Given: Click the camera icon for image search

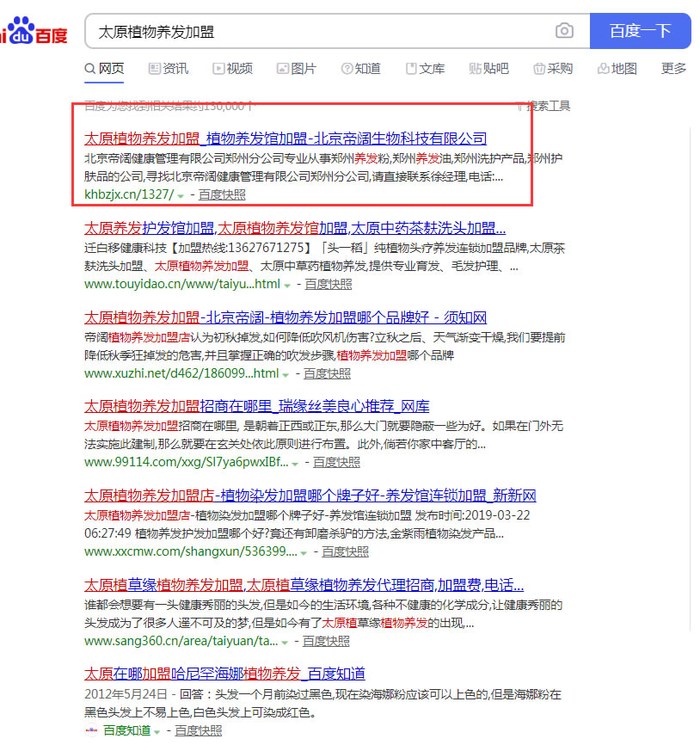Looking at the screenshot, I should pos(564,30).
